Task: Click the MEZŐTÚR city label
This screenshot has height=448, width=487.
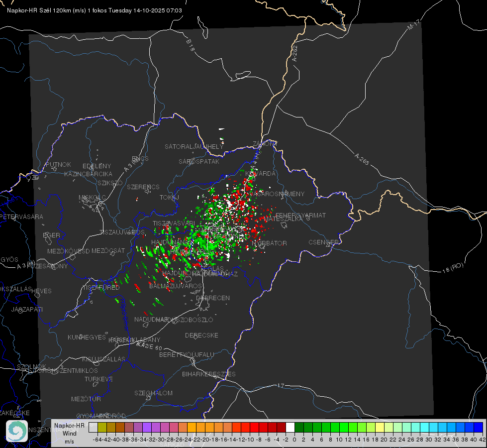Action: (86, 399)
